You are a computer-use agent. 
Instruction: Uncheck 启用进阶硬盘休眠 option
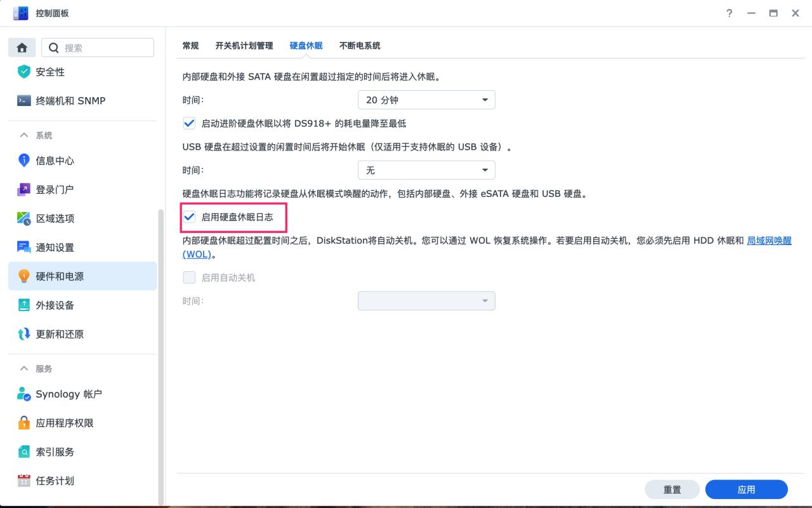189,123
